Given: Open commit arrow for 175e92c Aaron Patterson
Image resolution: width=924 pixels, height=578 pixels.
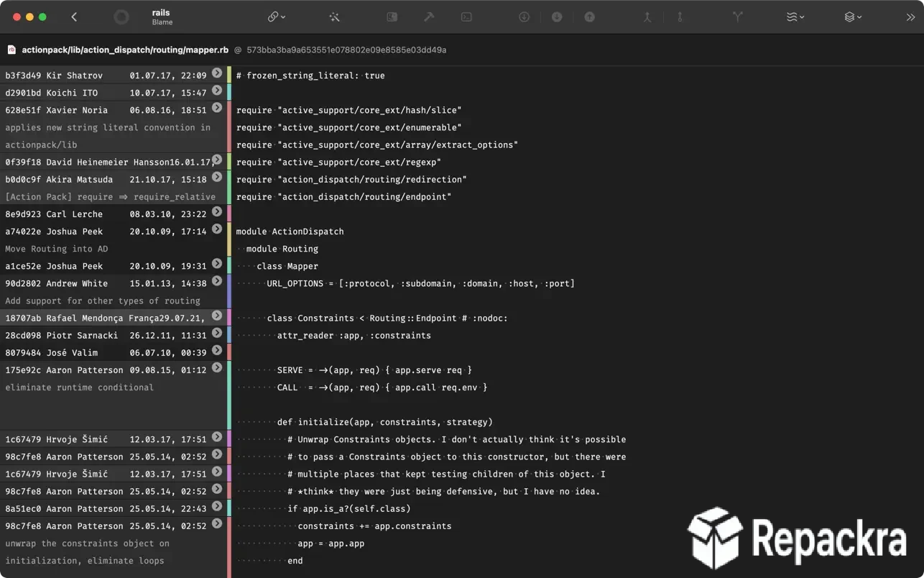Looking at the screenshot, I should [x=217, y=368].
